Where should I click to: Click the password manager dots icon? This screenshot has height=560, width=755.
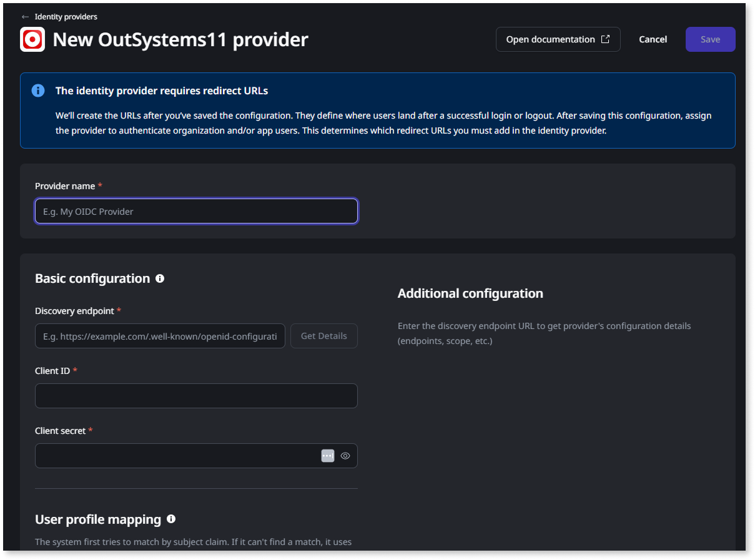tap(328, 456)
